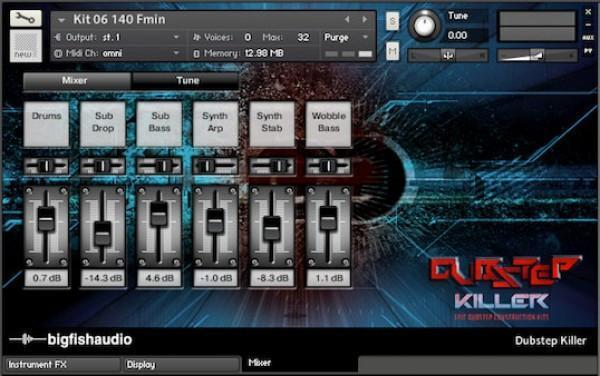Open instrument edit mode with wrench icon
Viewport: 600px width, 376px height.
coord(26,18)
